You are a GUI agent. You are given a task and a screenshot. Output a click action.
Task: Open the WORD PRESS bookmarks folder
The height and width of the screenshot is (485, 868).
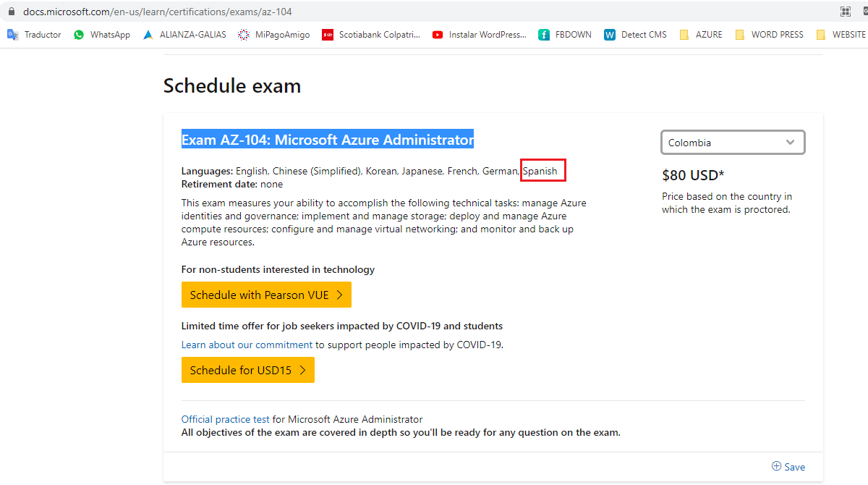[x=769, y=34]
